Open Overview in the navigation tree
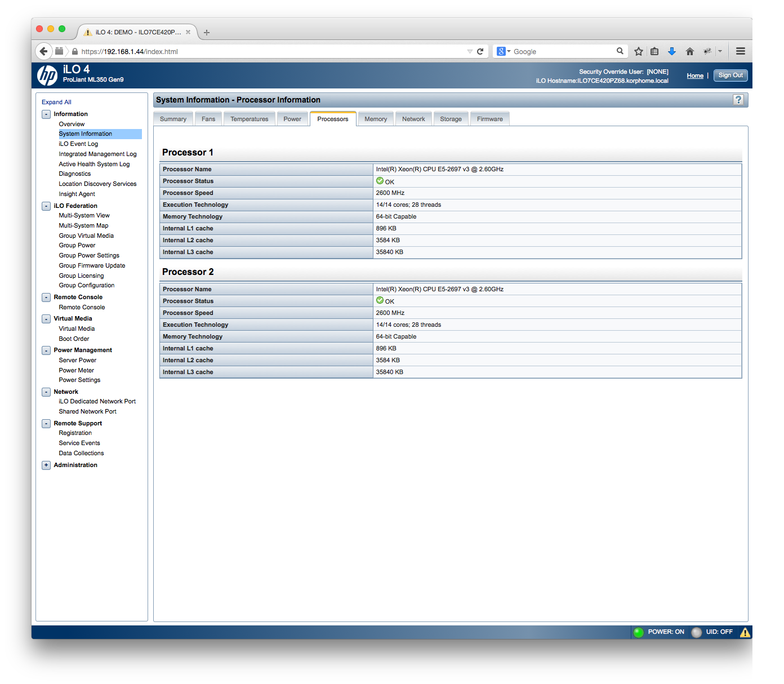The image size is (784, 684). click(x=72, y=124)
